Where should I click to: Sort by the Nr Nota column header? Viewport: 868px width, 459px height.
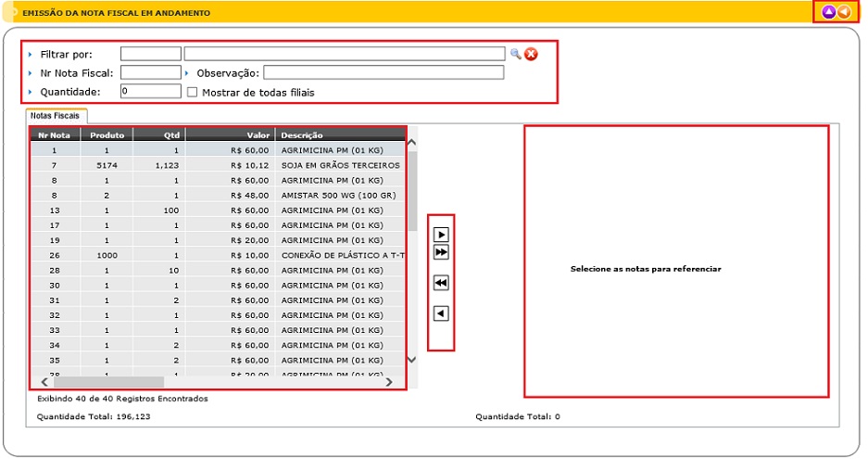(x=55, y=134)
